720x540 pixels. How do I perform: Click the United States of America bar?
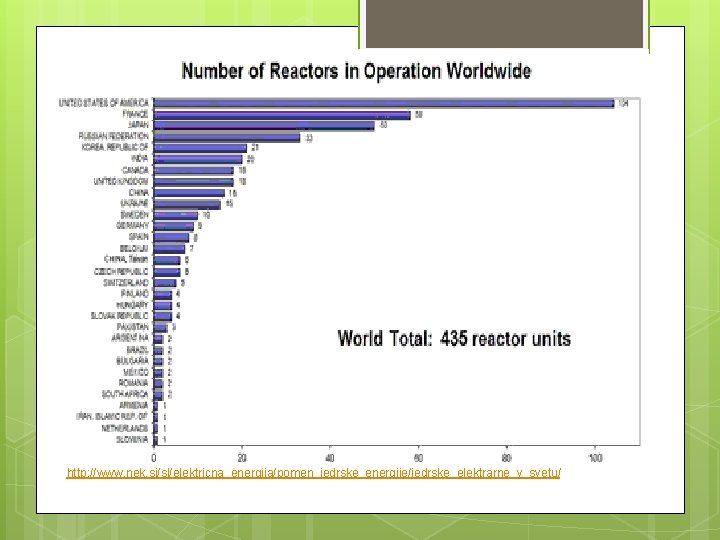(384, 103)
